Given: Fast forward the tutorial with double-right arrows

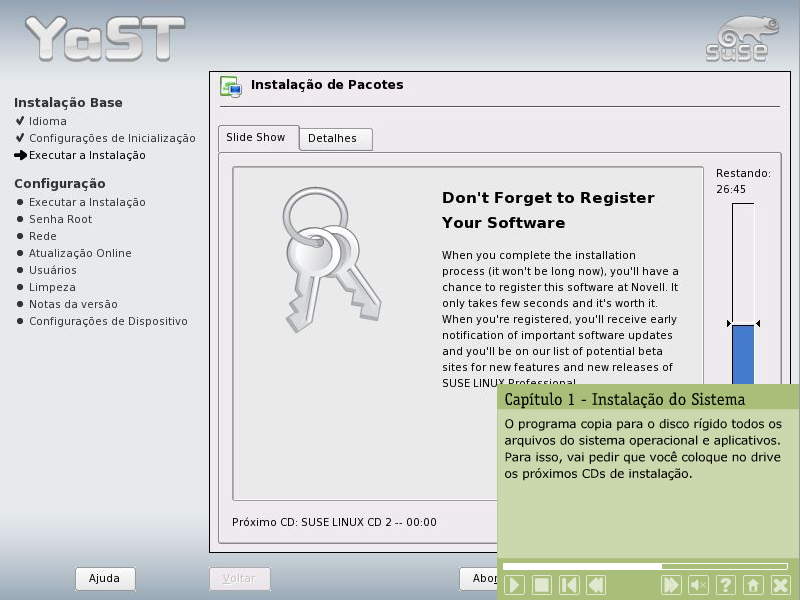Looking at the screenshot, I should (672, 585).
